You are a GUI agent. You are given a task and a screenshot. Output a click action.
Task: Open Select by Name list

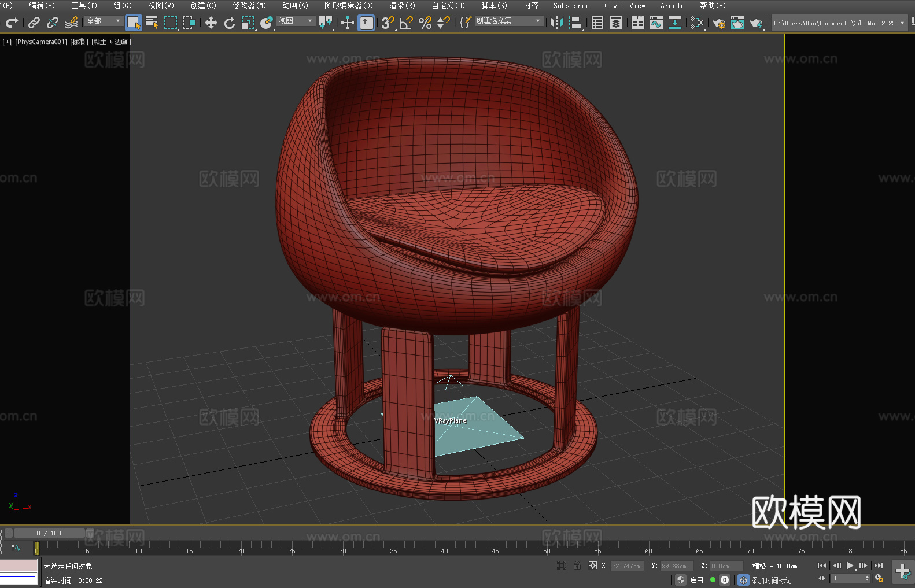(x=152, y=23)
